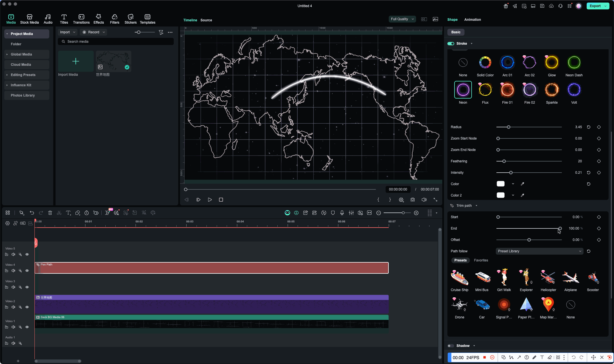Enable the Shadow toggle

click(451, 346)
